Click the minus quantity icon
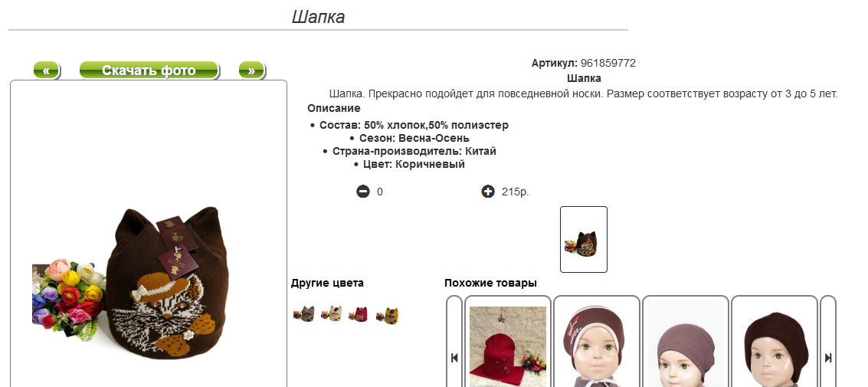 [x=362, y=192]
